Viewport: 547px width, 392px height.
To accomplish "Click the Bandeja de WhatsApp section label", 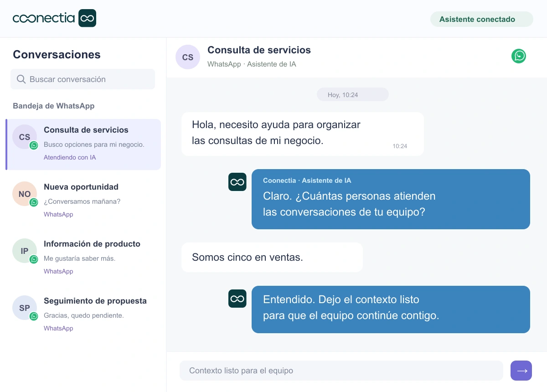I will (x=54, y=106).
